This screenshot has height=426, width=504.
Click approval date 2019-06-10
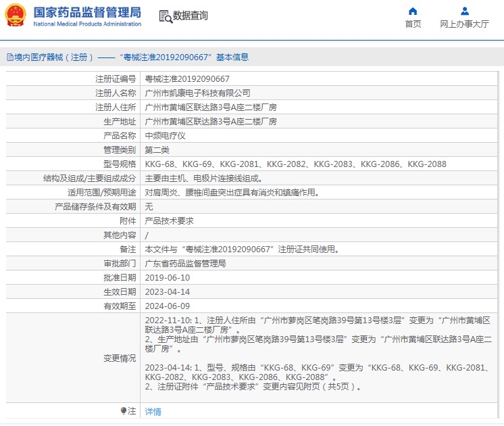coord(168,278)
